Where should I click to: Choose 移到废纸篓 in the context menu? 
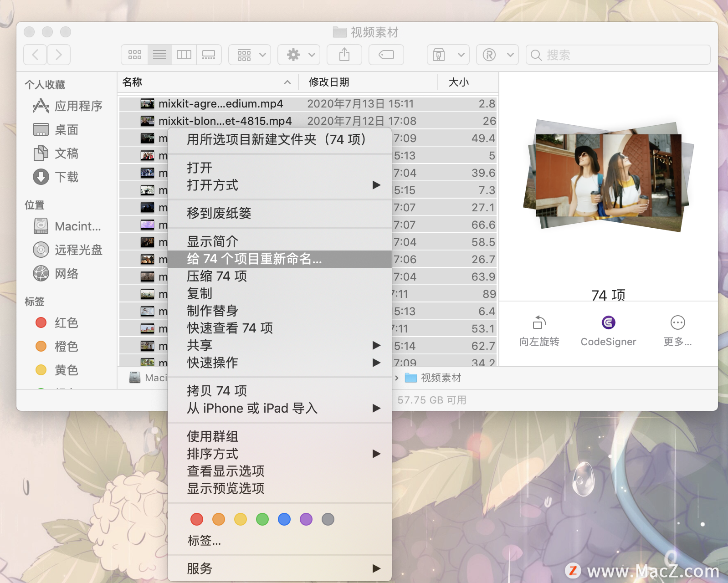[280, 213]
